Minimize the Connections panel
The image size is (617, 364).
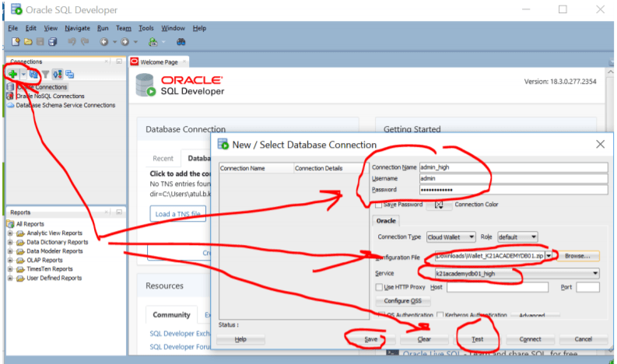coord(119,61)
